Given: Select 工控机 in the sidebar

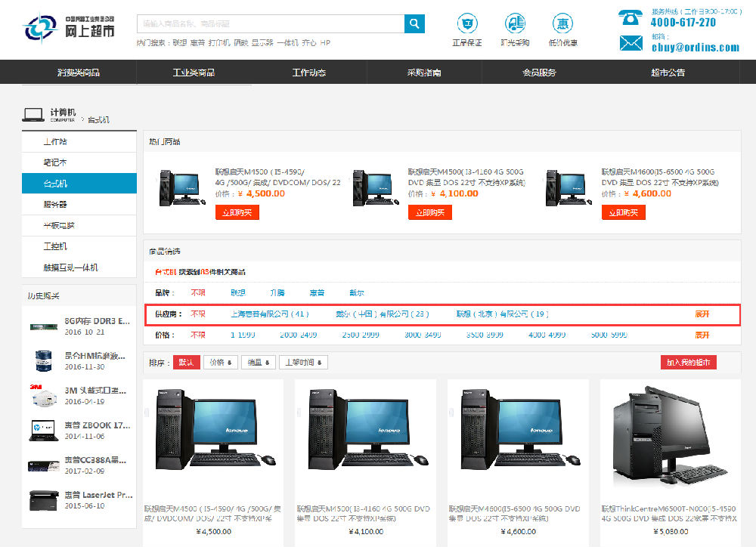Looking at the screenshot, I should pyautogui.click(x=79, y=246).
